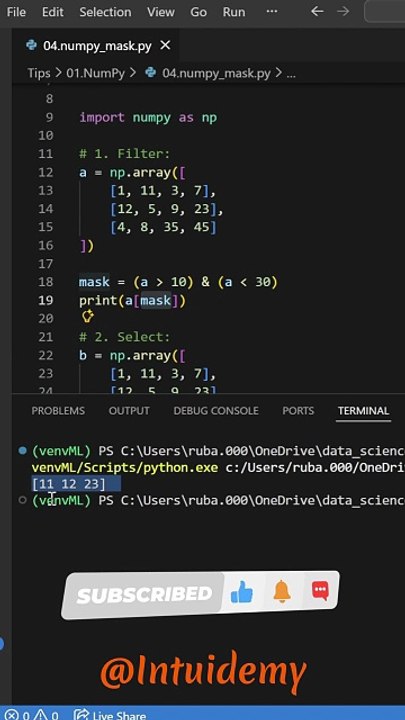The image size is (405, 720).
Task: Click the '# 1. Filter:' comment
Action: pyautogui.click(x=124, y=154)
